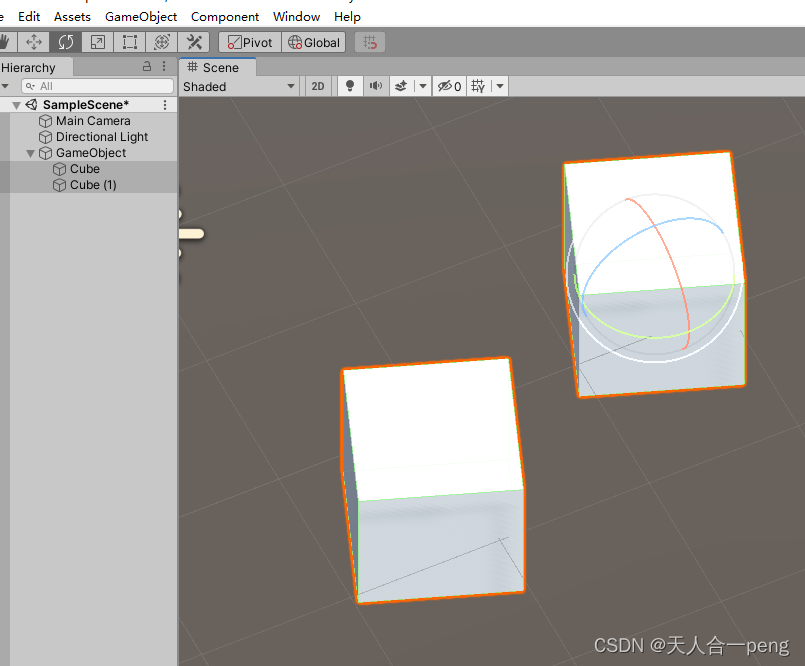
Task: Mute Scene view audio
Action: coord(374,86)
